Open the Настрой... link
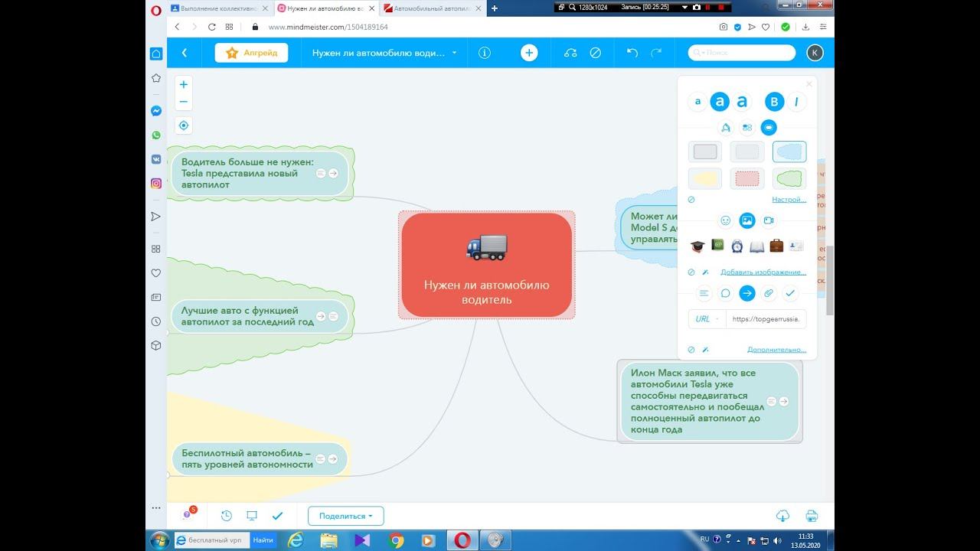Screen dimensions: 980x551 (789, 200)
